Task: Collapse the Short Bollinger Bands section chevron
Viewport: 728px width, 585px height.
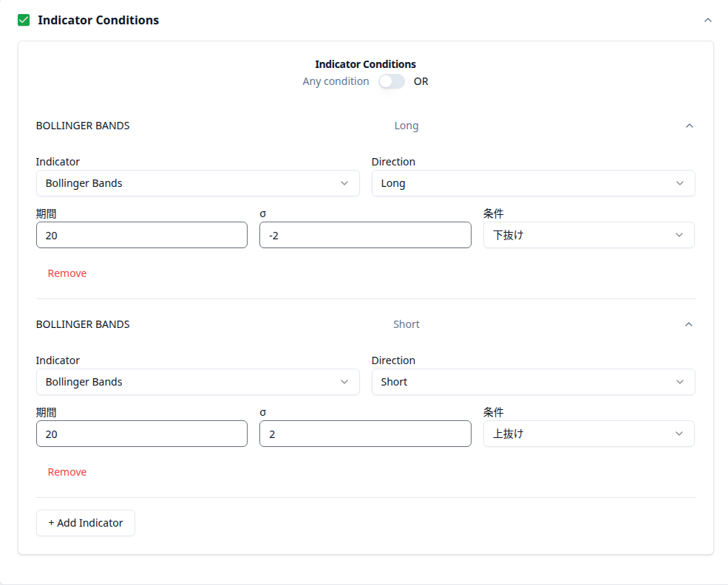Action: point(689,324)
